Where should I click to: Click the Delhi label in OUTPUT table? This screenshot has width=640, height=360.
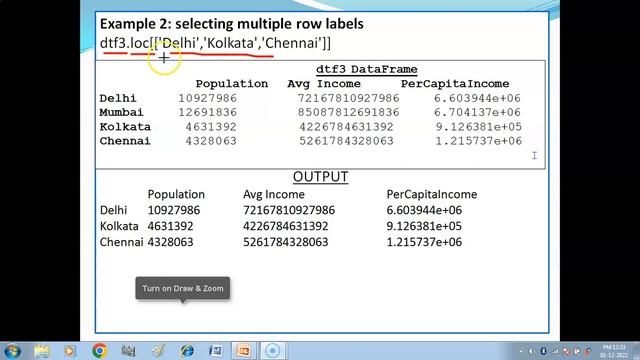click(x=113, y=210)
